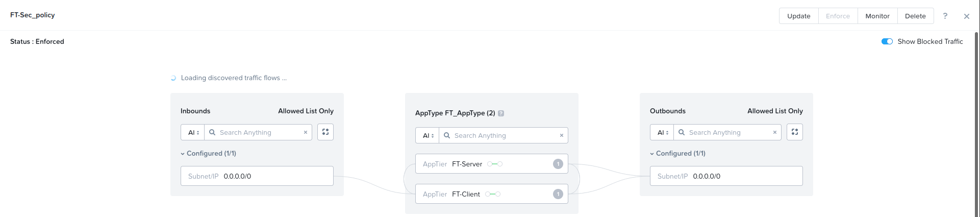The height and width of the screenshot is (217, 980).
Task: Click the help question mark icon
Action: 945,16
